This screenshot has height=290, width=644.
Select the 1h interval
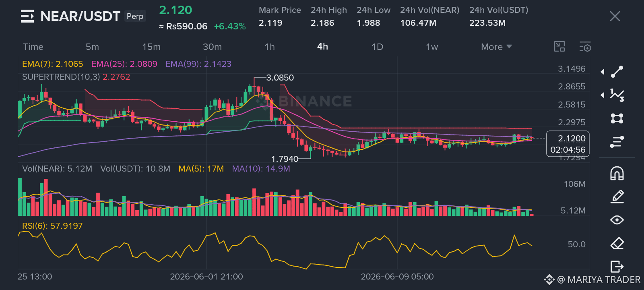coord(270,47)
